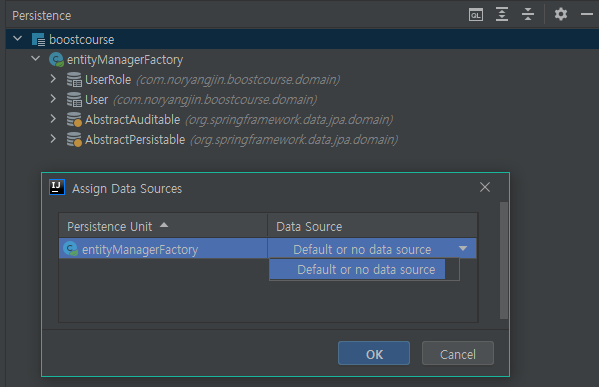Collapse the entityManagerFactory node

coord(36,59)
